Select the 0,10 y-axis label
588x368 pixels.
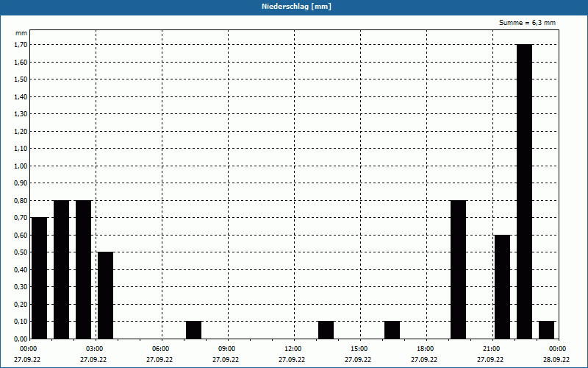coord(21,322)
